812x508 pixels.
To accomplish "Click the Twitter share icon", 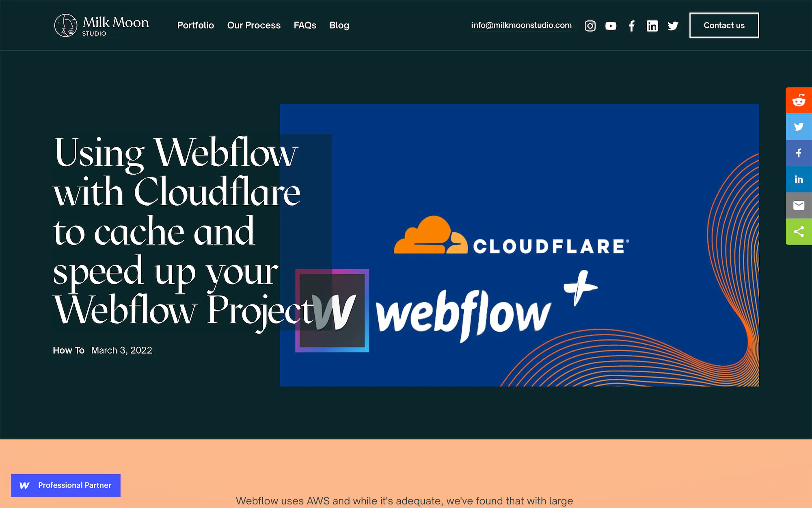I will pyautogui.click(x=799, y=126).
